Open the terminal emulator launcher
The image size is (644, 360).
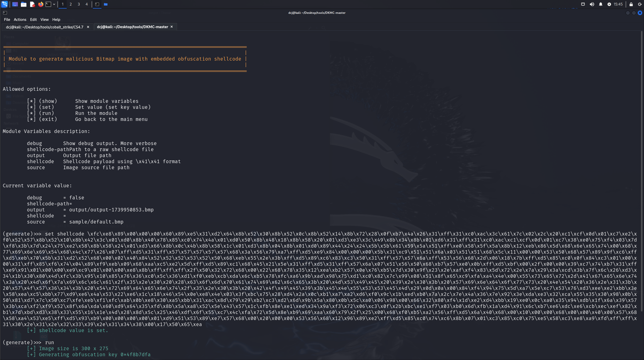(48, 4)
